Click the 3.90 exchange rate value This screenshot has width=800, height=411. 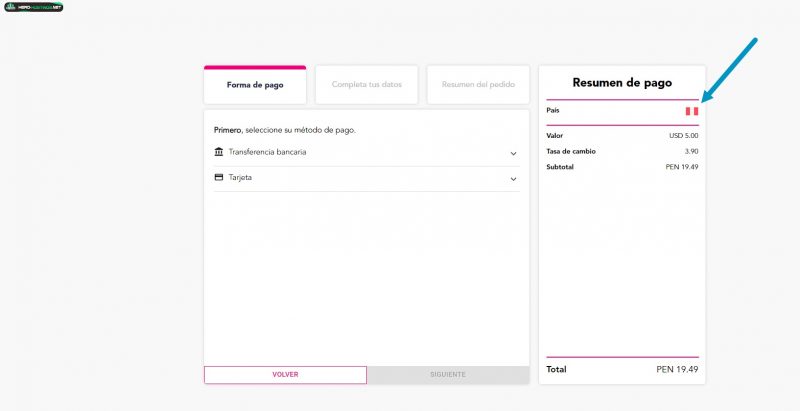(690, 151)
